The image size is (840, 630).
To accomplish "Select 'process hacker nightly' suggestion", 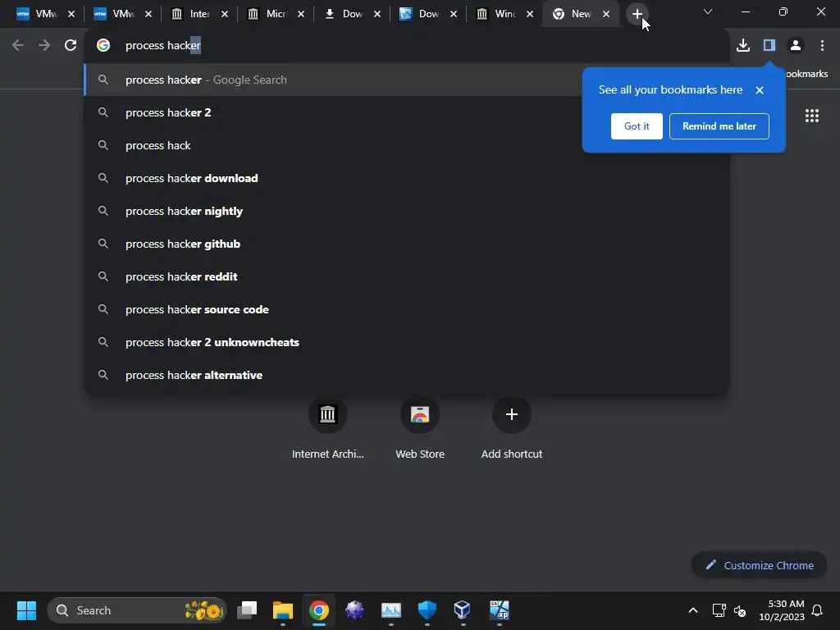I will 407,211.
